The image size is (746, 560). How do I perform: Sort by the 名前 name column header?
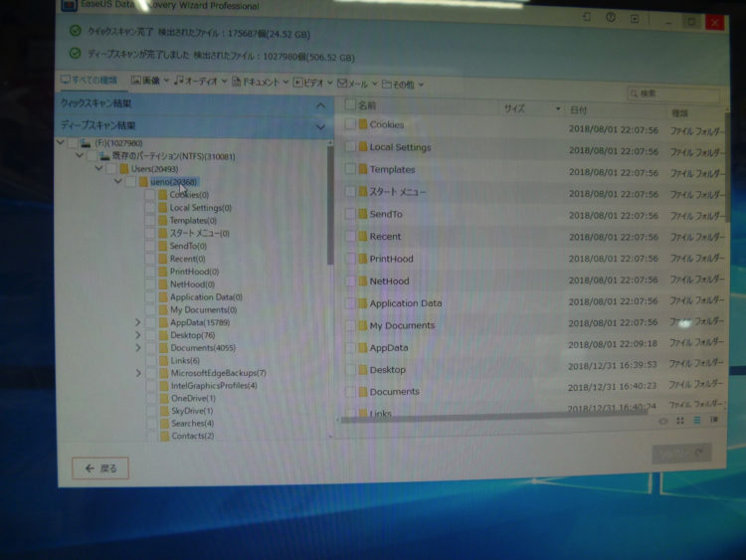pos(367,105)
